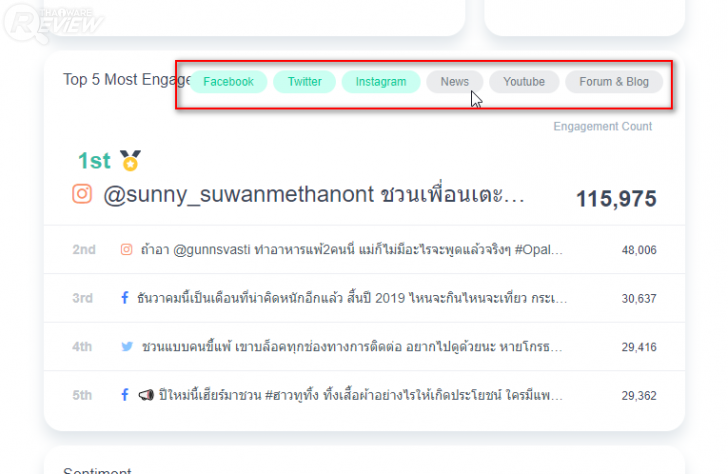This screenshot has height=474, width=728.
Task: Click the 2nd rank label
Action: (84, 250)
